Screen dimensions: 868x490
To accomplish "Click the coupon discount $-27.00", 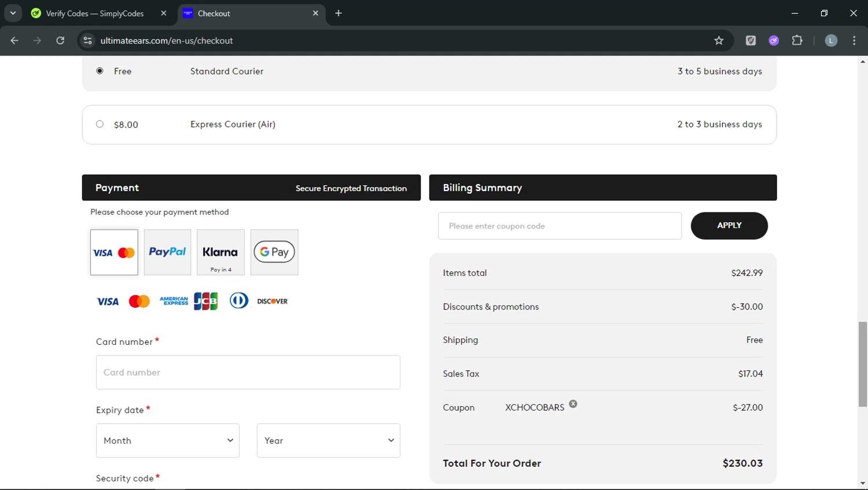I will click(x=748, y=408).
